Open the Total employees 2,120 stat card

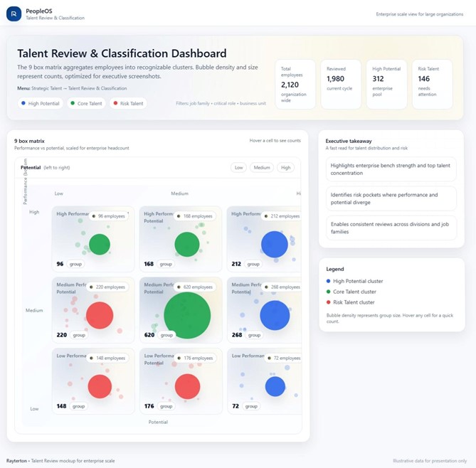click(x=295, y=84)
